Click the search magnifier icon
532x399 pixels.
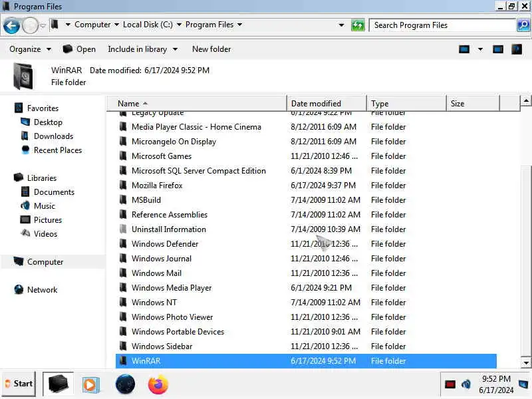(x=523, y=25)
